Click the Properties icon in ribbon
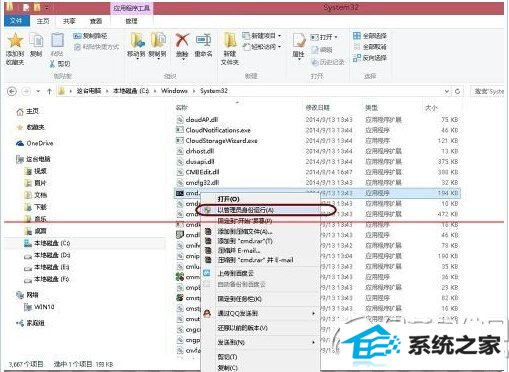Image resolution: width=509 pixels, height=372 pixels. (298, 41)
